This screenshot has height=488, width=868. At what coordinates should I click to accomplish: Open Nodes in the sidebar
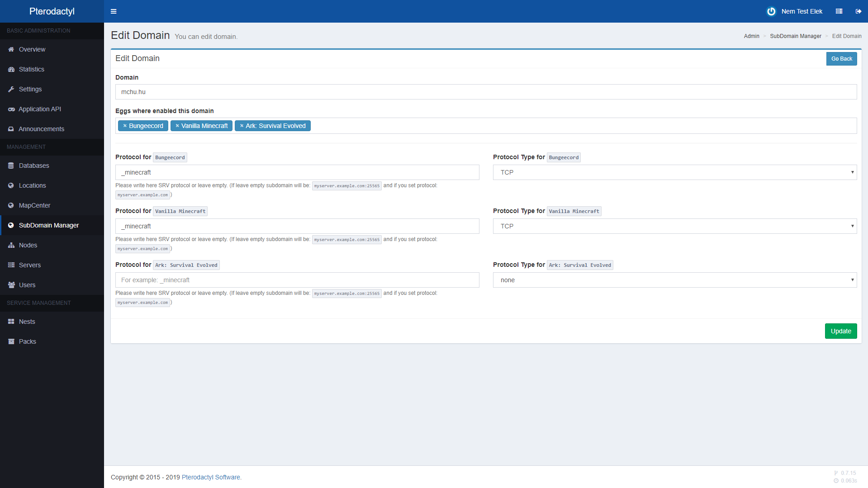(28, 245)
